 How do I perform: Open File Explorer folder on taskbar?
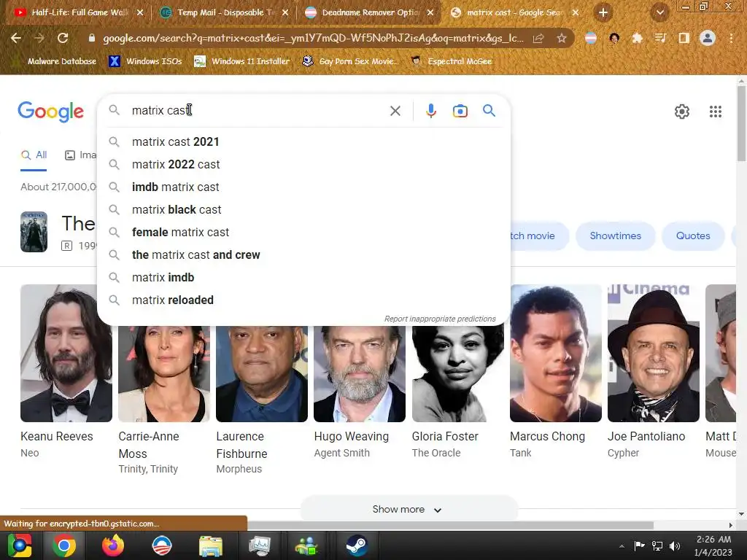tap(210, 545)
